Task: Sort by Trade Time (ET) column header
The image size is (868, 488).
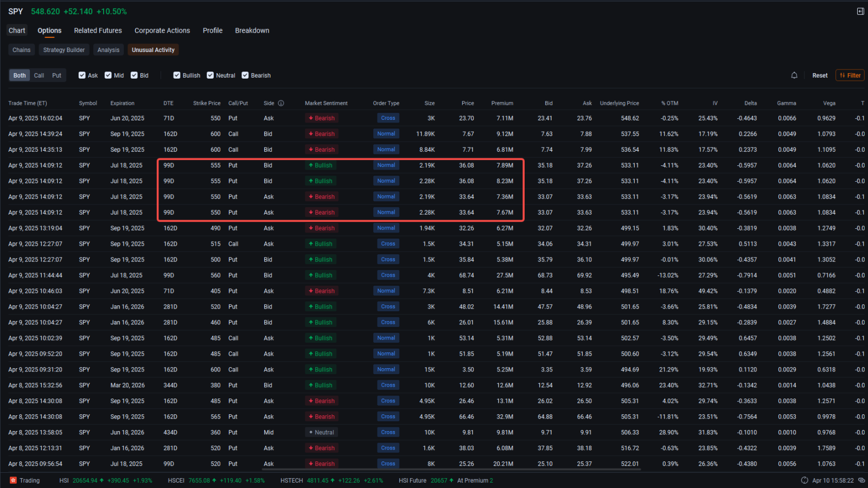Action: (28, 103)
